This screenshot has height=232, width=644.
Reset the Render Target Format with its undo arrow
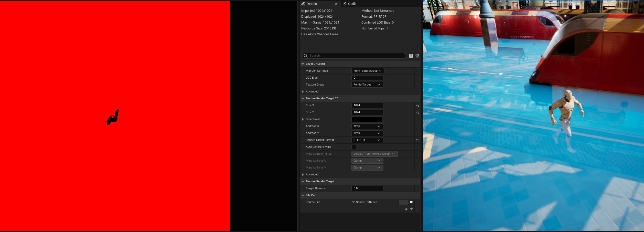tap(417, 140)
